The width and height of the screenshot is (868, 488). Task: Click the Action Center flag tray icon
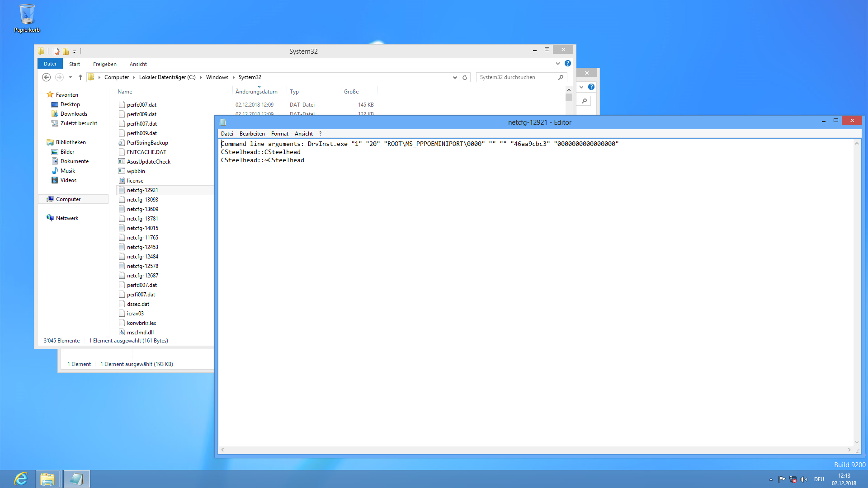[782, 479]
